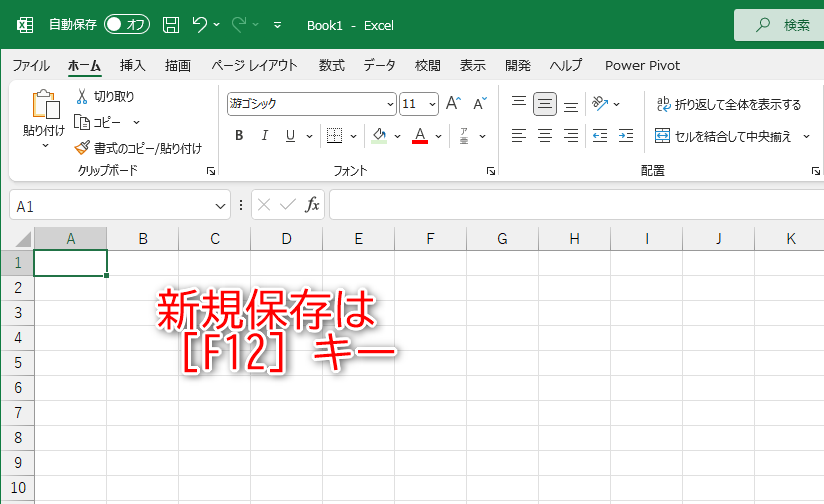
Task: Open merge options arrow beside セルを結合して中央揃え
Action: (807, 136)
